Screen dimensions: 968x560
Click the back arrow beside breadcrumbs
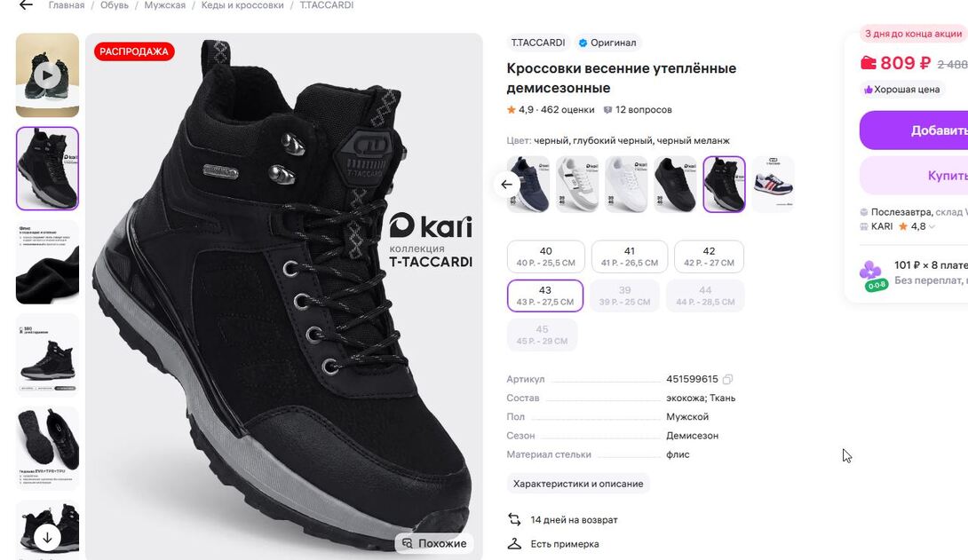point(26,5)
